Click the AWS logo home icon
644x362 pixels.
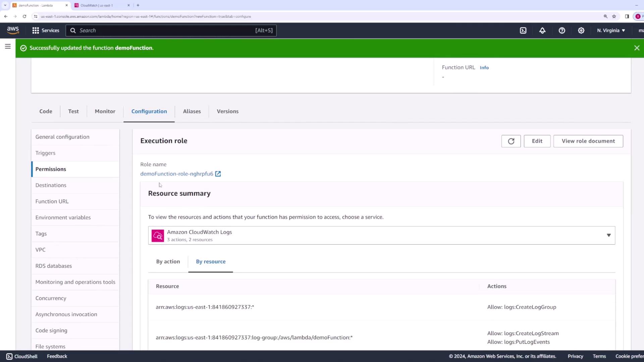coord(13,30)
